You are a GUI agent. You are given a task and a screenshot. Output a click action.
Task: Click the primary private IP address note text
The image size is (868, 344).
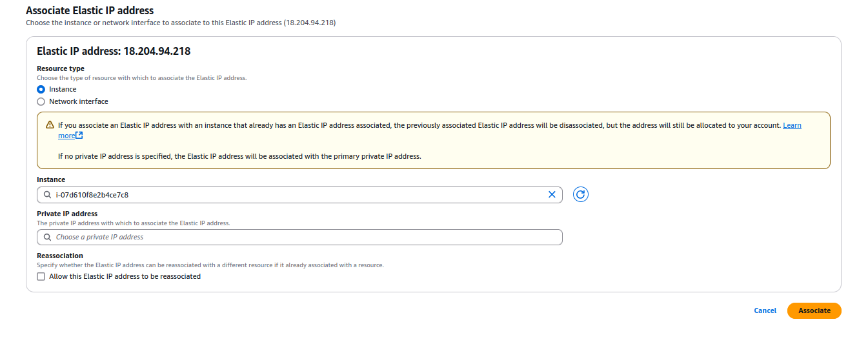[239, 156]
